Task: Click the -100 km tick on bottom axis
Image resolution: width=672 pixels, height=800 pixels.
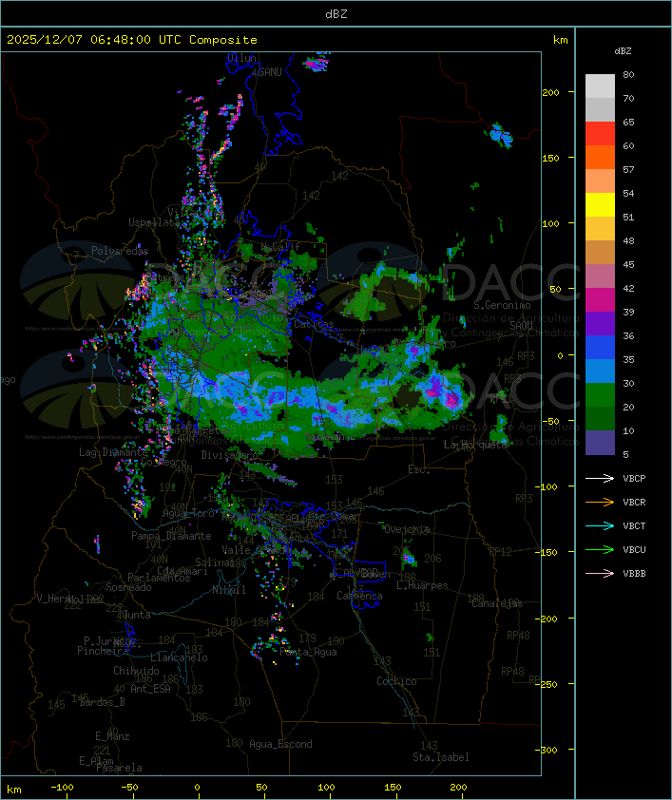Action: click(62, 788)
